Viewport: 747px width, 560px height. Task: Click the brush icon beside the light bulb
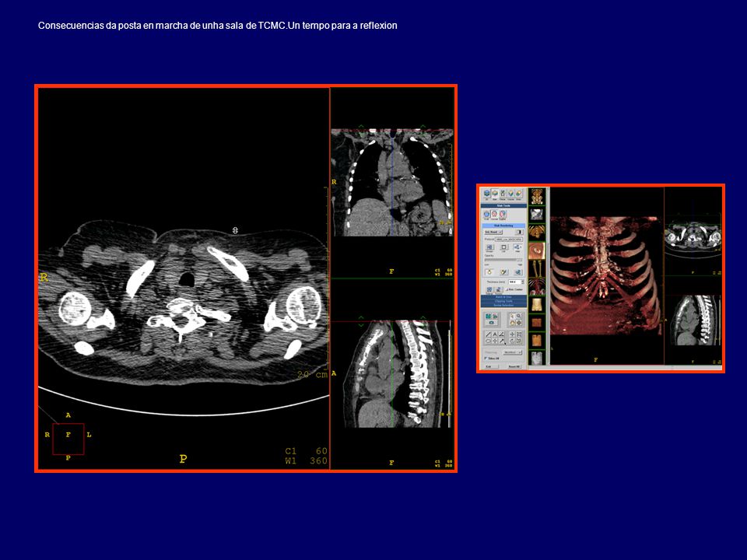(503, 272)
